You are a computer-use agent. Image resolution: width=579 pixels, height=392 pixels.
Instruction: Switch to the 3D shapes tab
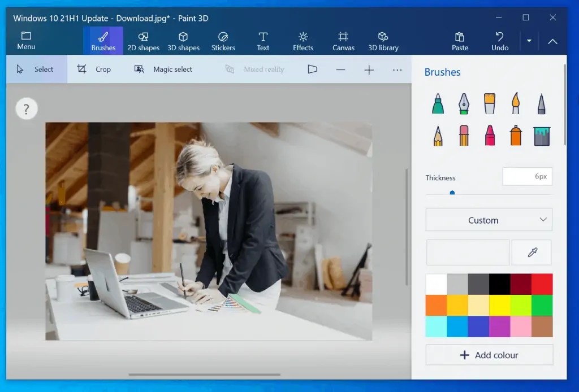pyautogui.click(x=183, y=40)
